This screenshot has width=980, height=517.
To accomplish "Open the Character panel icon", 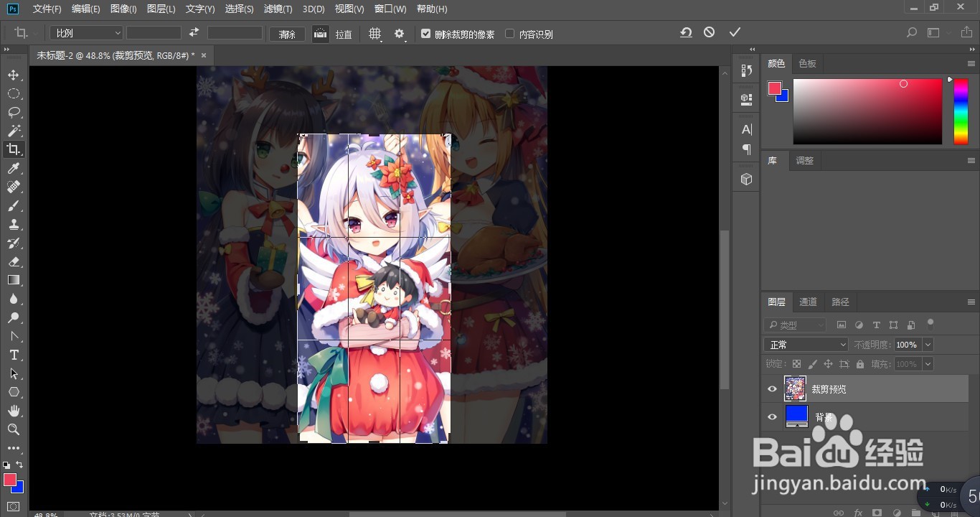I will tap(746, 129).
